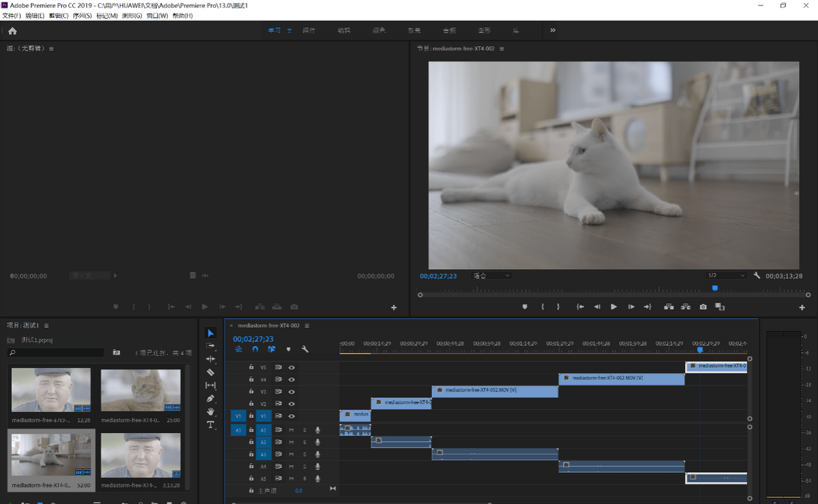Toggle timeline snapping magnet icon
This screenshot has width=818, height=504.
click(255, 349)
